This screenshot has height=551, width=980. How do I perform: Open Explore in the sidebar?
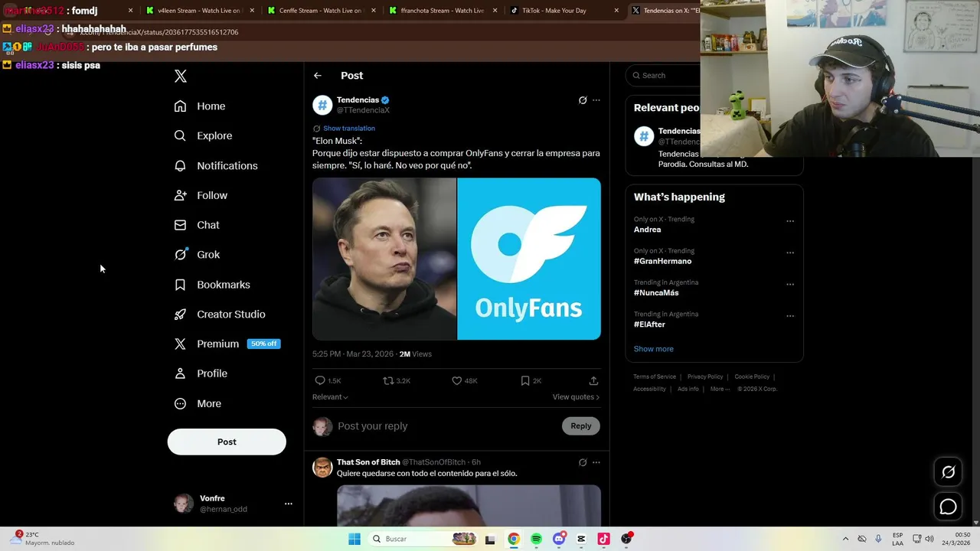[203, 135]
